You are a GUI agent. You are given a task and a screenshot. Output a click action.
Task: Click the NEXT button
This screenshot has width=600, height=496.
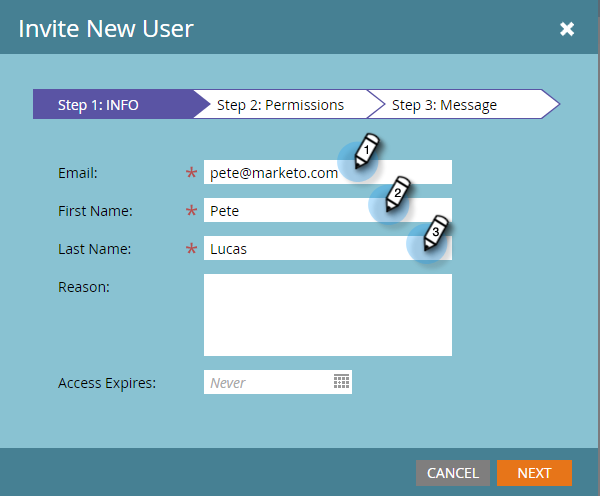(x=534, y=473)
